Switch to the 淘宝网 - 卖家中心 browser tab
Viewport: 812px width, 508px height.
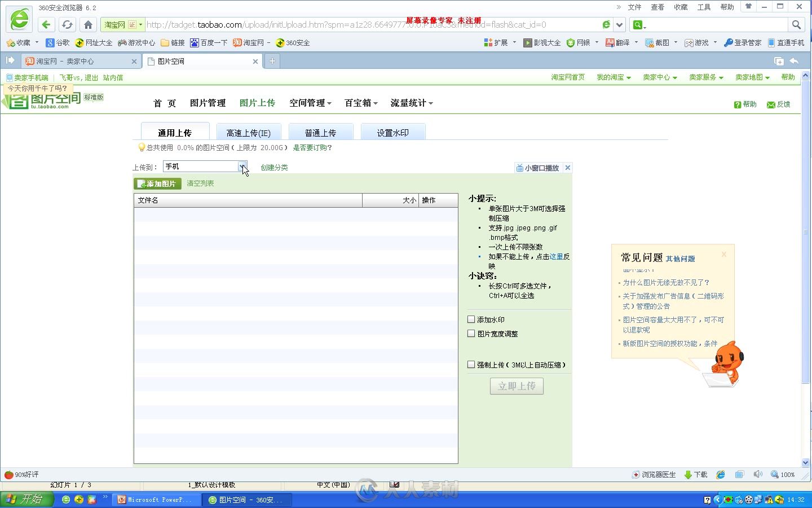(81, 61)
